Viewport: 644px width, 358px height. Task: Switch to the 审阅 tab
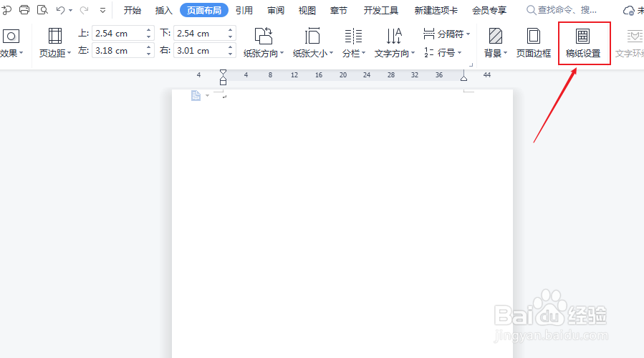pos(276,10)
